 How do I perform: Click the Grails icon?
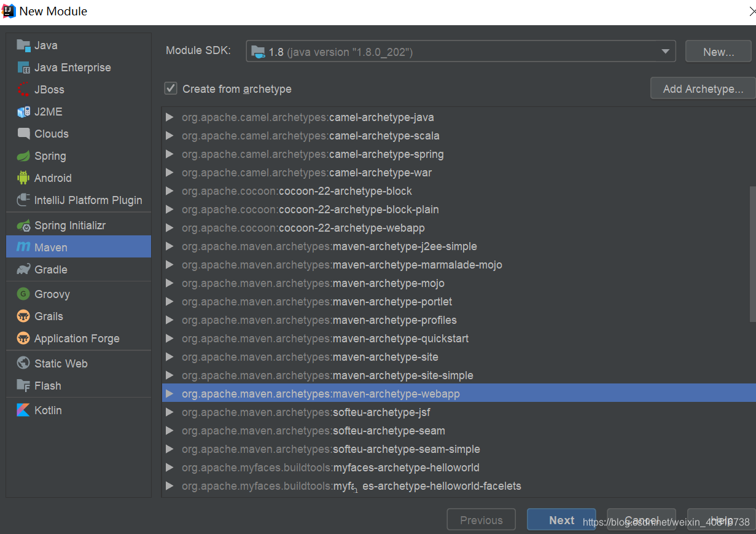coord(23,316)
